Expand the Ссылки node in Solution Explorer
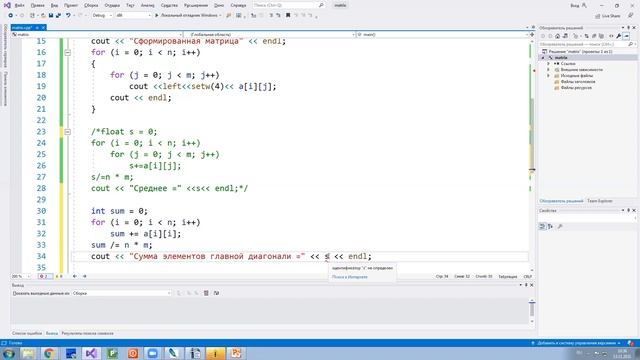Image resolution: width=640 pixels, height=360 pixels. 548,64
